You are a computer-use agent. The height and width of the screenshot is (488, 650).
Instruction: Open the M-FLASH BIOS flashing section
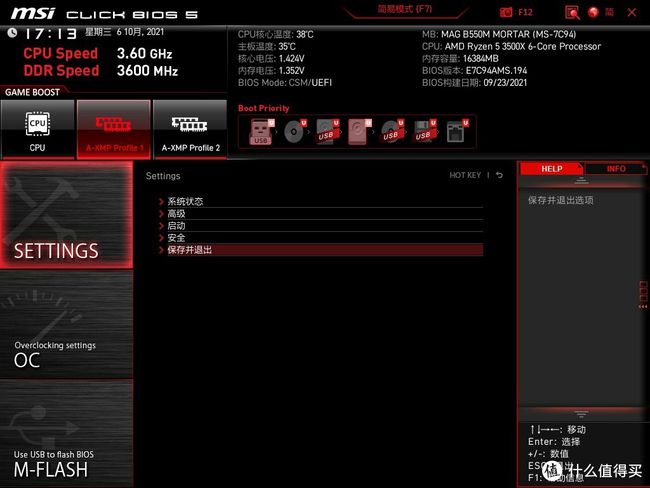(x=66, y=434)
